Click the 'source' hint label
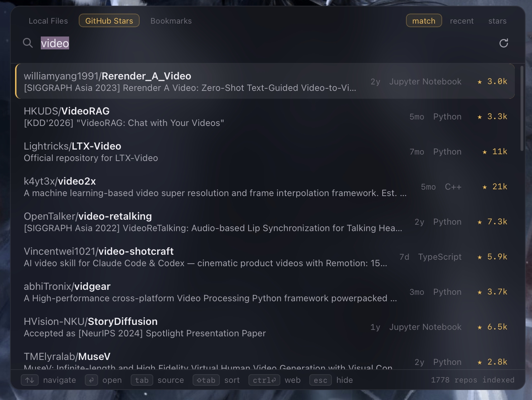 171,380
